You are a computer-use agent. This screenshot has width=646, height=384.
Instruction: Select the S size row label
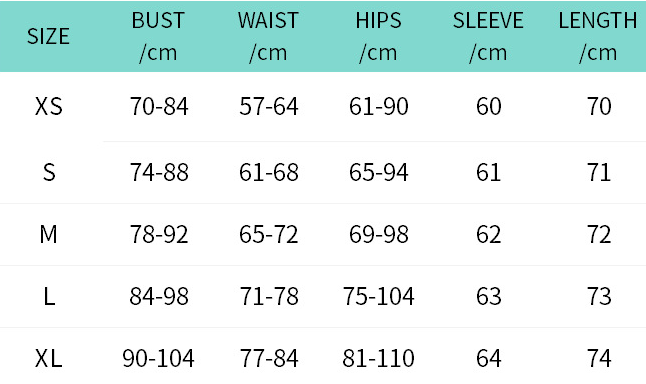click(49, 172)
